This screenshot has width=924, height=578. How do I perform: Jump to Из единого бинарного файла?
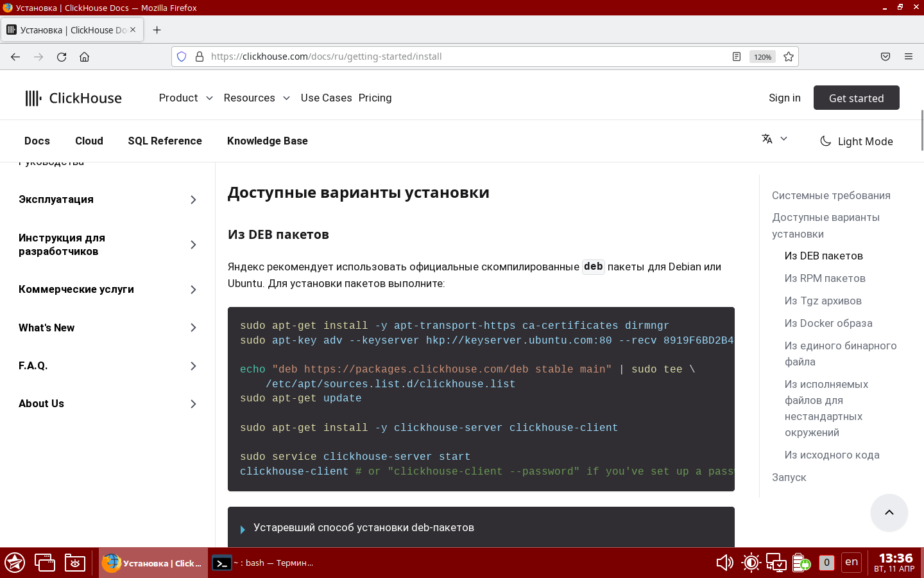(841, 354)
